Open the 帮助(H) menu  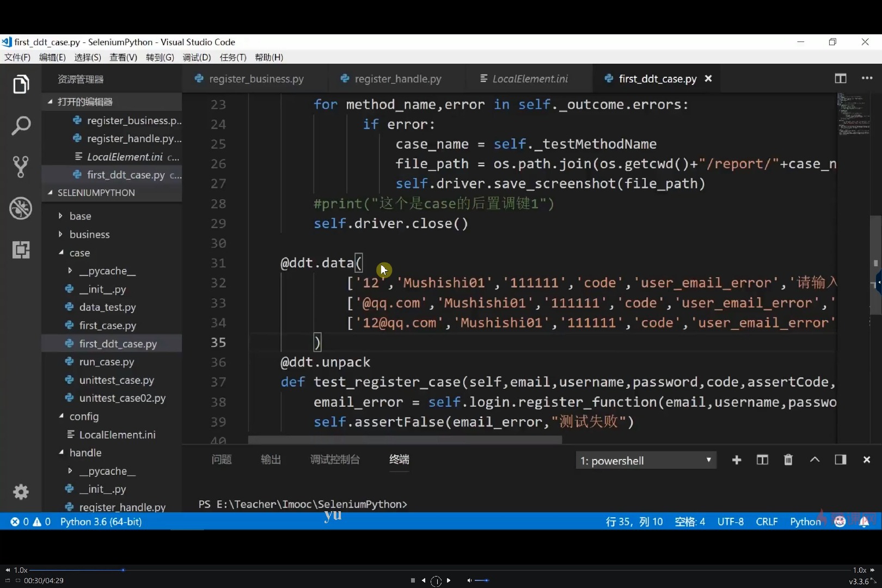[x=269, y=57]
